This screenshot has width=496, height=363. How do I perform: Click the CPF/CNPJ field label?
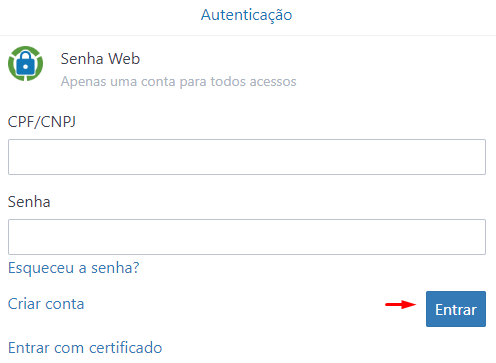pyautogui.click(x=42, y=122)
